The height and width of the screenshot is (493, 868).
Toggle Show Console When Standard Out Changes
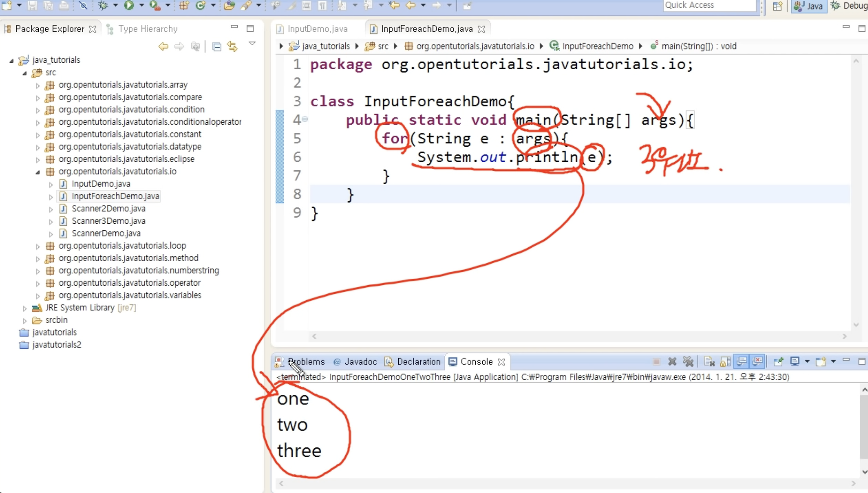coord(741,361)
